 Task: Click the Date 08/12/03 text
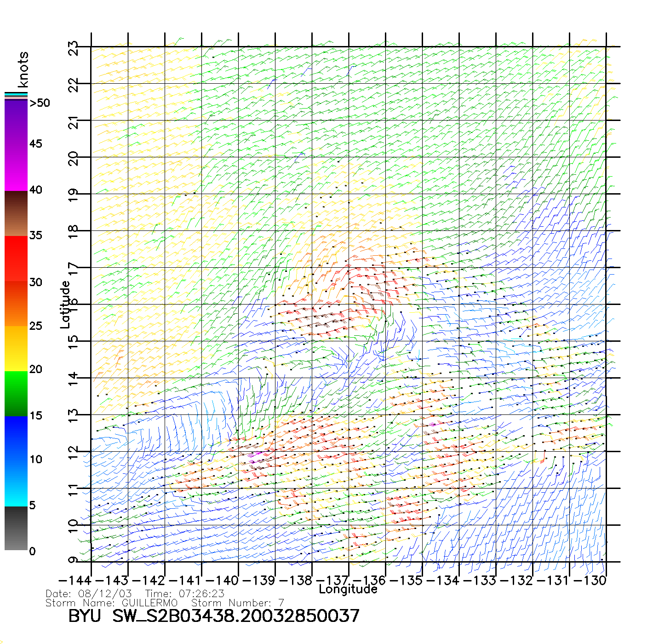(89, 593)
